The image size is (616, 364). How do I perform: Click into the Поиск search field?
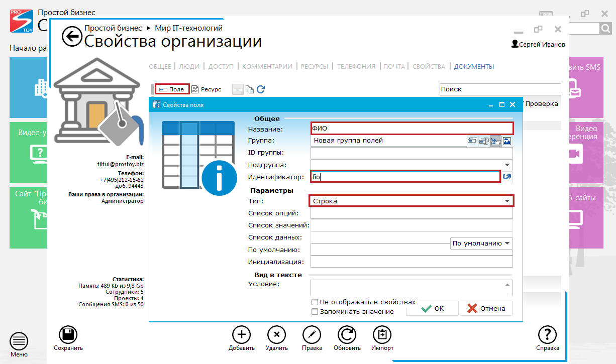click(499, 89)
